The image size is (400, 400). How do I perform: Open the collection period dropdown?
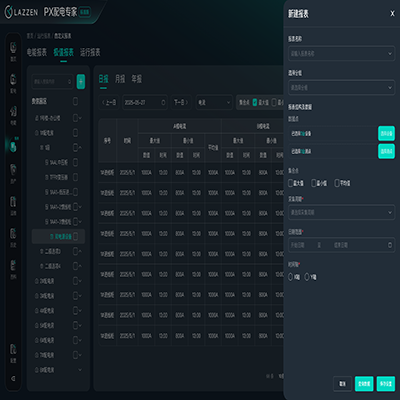click(x=341, y=212)
